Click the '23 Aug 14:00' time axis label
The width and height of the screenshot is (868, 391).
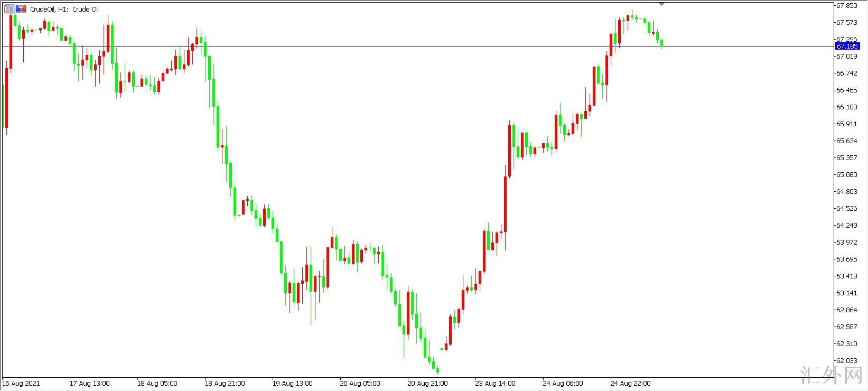[496, 383]
